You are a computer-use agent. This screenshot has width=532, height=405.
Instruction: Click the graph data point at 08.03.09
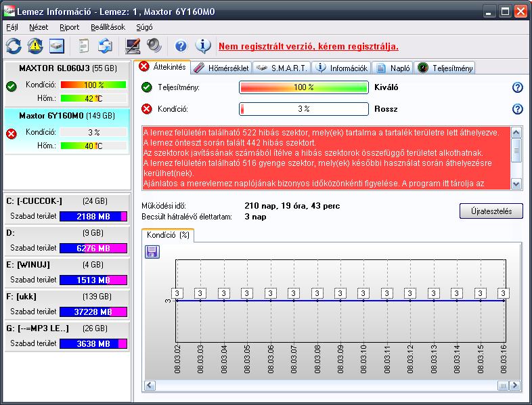340,301
